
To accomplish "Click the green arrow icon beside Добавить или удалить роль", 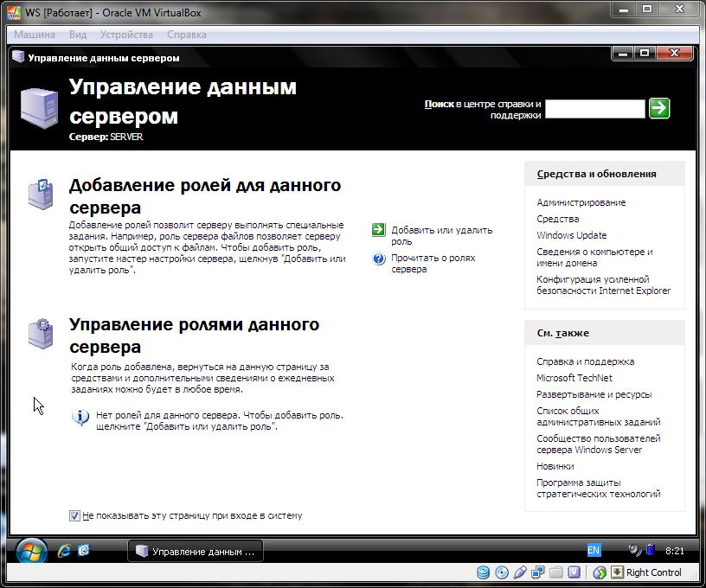I will [x=379, y=229].
